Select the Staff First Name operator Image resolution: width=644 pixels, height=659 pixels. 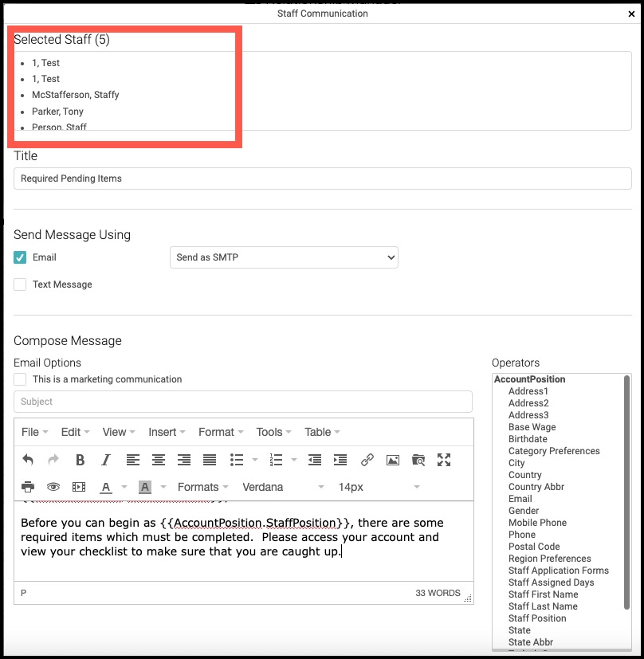click(x=543, y=594)
